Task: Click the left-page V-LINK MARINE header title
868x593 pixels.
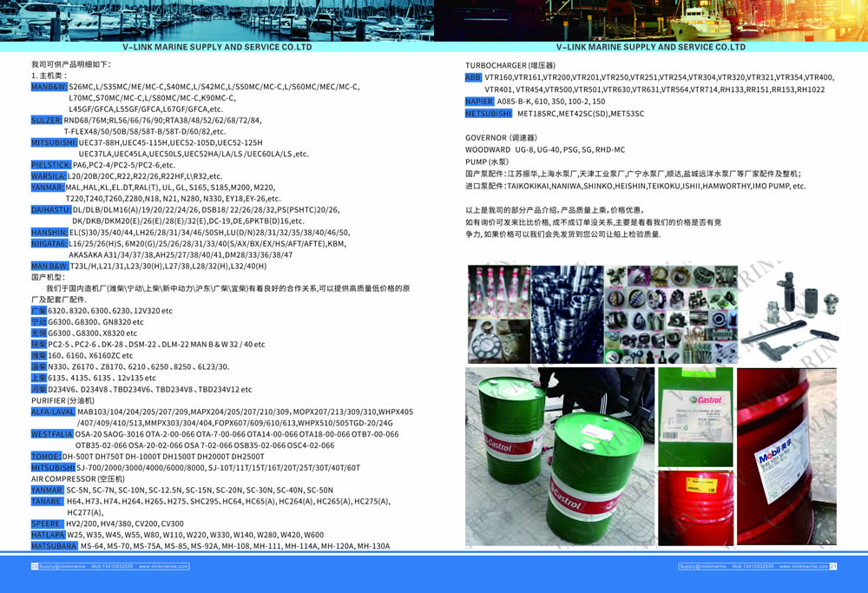Action: point(217,47)
